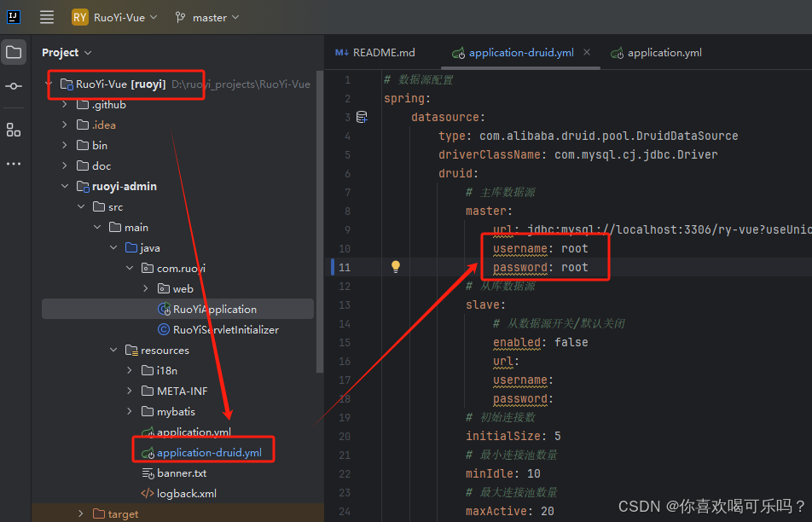Switch to the application.yml editor tab
This screenshot has height=522, width=812.
pyautogui.click(x=656, y=53)
